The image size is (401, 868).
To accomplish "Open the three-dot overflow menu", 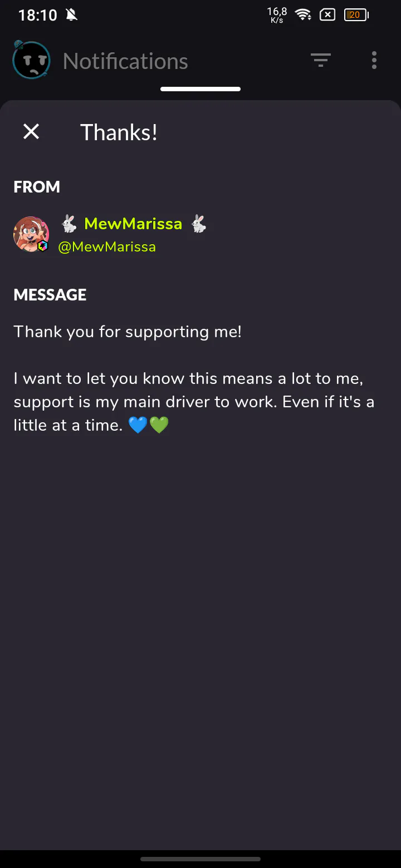I will coord(374,60).
